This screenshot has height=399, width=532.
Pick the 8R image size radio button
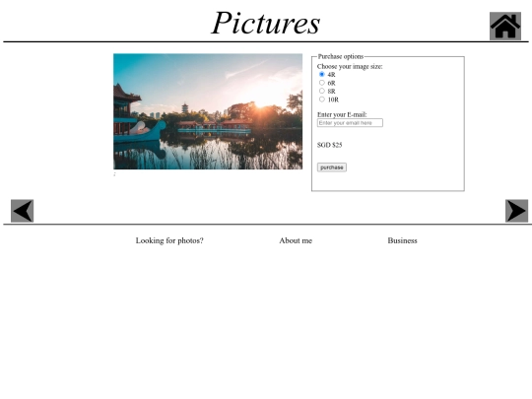(x=321, y=91)
